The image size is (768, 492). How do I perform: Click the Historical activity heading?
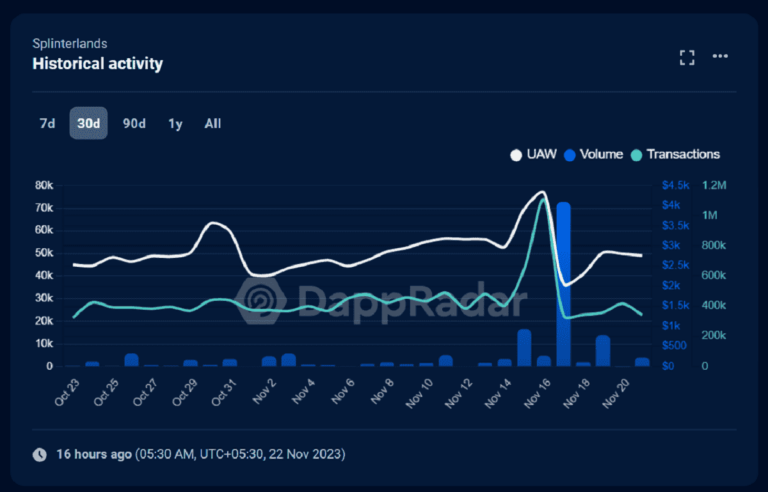(97, 64)
